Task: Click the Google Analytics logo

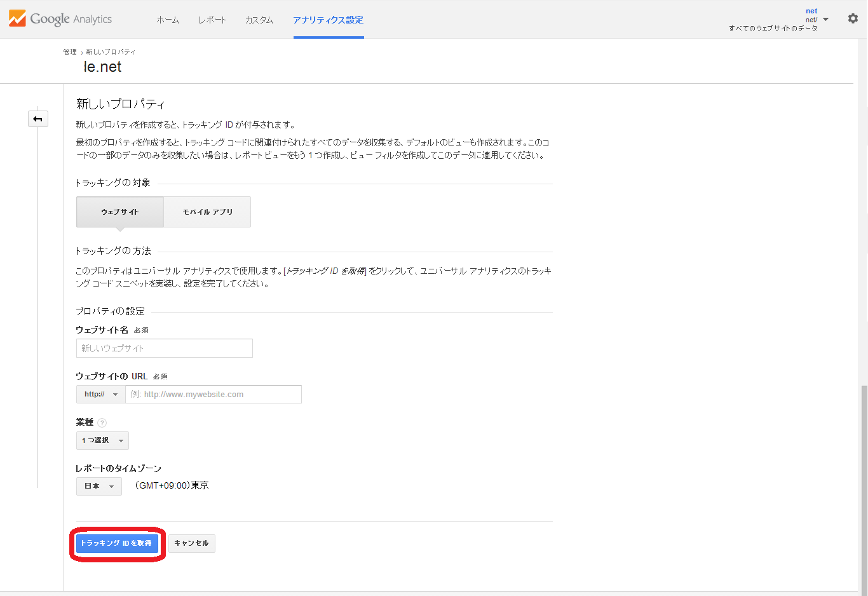Action: 60,18
